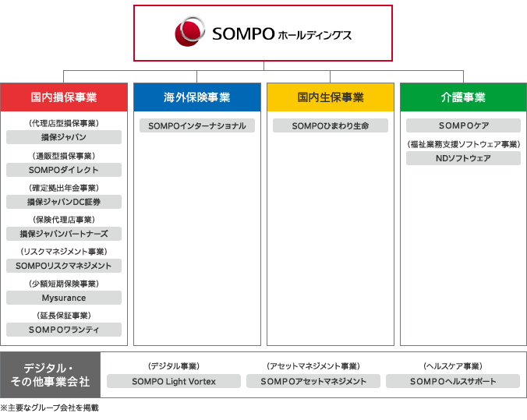Click the (ヘルスケア事業) label

tap(453, 366)
